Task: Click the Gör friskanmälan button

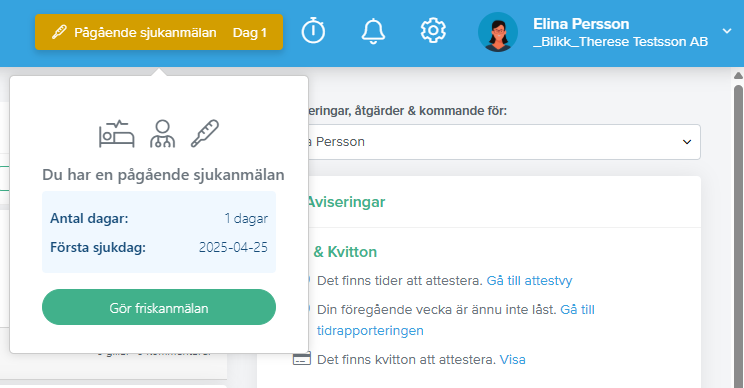Action: pos(159,307)
